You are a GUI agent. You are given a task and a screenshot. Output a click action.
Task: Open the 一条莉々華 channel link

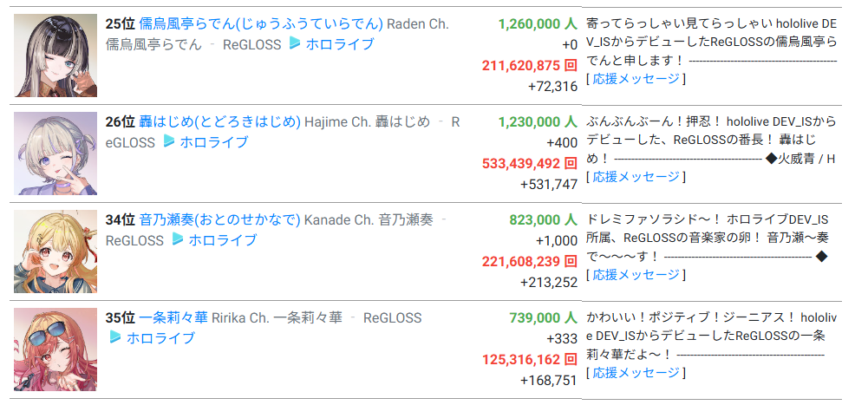(173, 317)
